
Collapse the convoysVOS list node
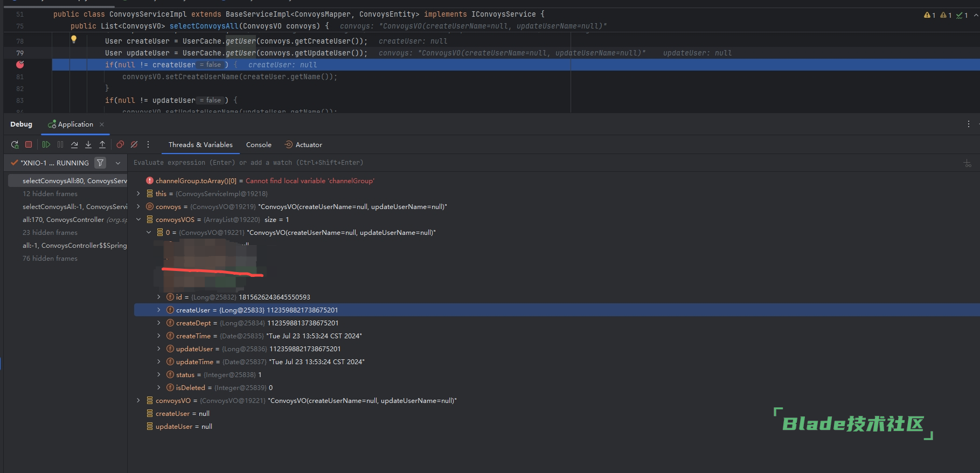(138, 219)
